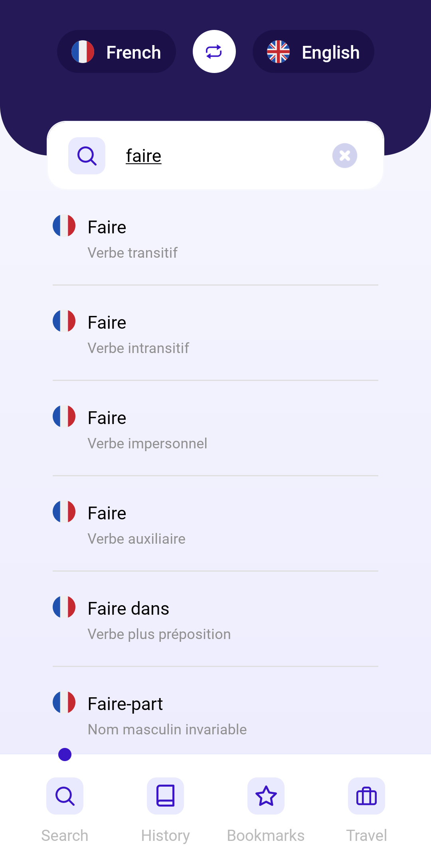The image size is (431, 868).
Task: Click the faire search input field
Action: click(223, 156)
